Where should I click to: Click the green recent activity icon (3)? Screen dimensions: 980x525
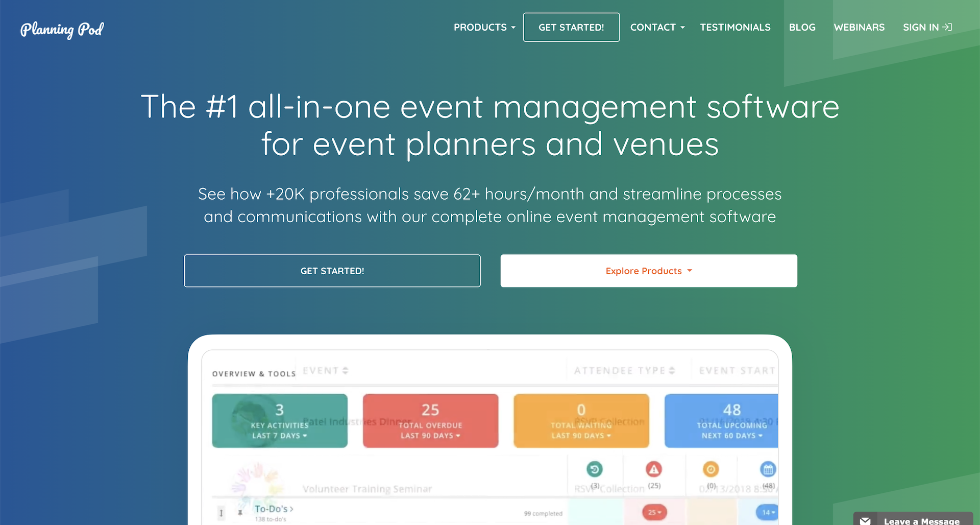[595, 469]
